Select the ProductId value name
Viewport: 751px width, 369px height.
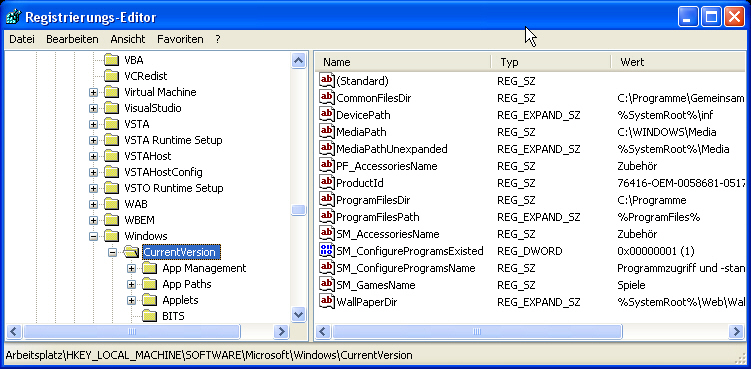tap(360, 183)
